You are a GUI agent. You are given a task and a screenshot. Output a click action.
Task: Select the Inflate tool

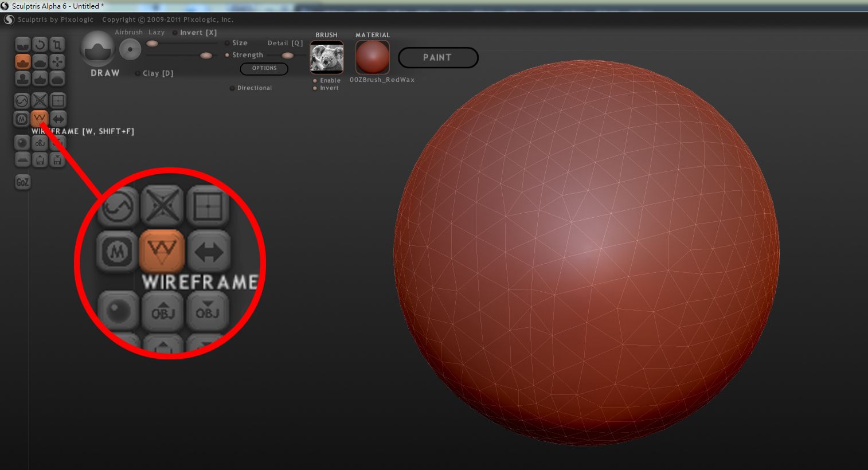[x=22, y=79]
